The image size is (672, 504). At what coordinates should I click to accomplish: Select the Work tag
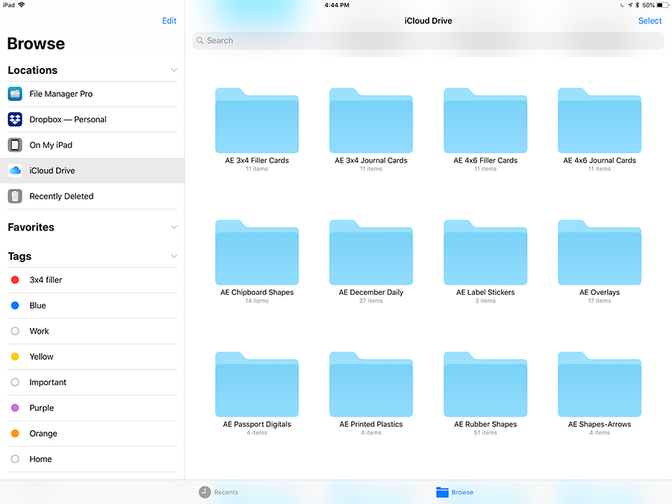tap(92, 331)
